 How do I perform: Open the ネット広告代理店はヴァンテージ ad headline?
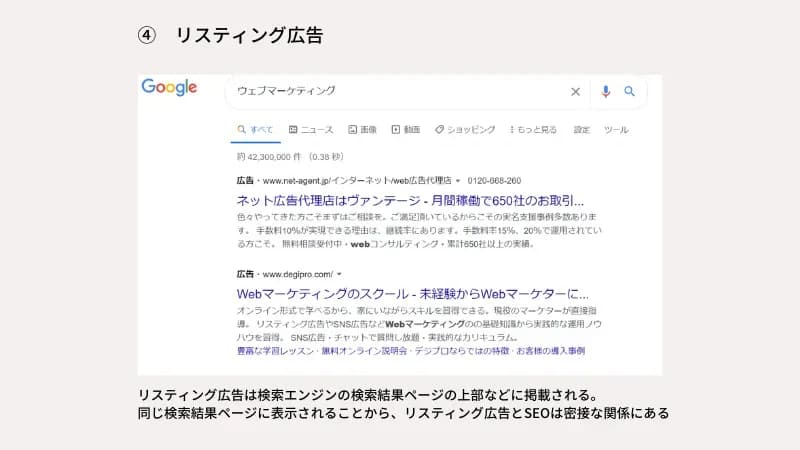(x=410, y=201)
